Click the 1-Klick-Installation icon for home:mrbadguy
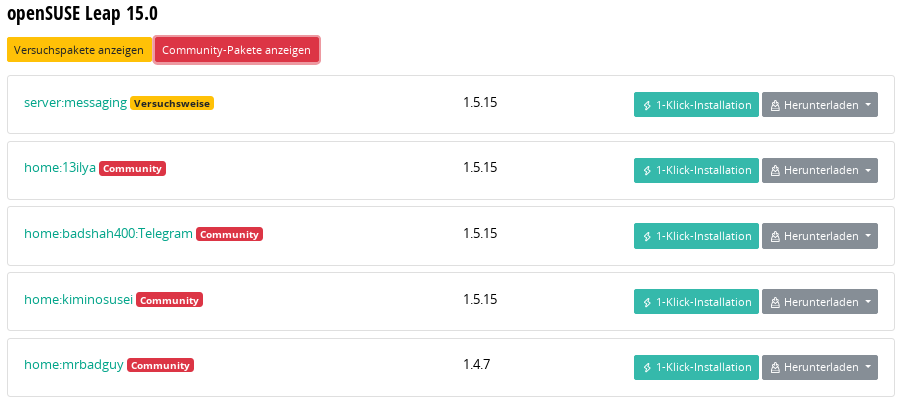 click(x=647, y=367)
